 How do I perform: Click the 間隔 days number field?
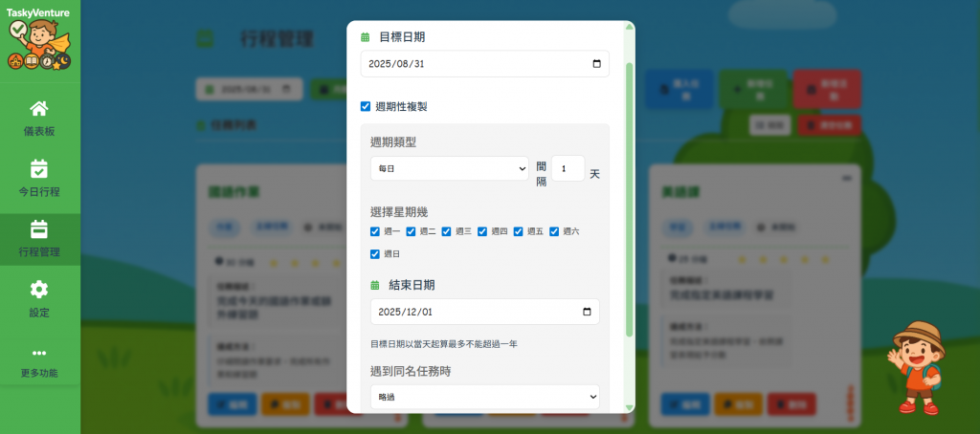click(568, 168)
